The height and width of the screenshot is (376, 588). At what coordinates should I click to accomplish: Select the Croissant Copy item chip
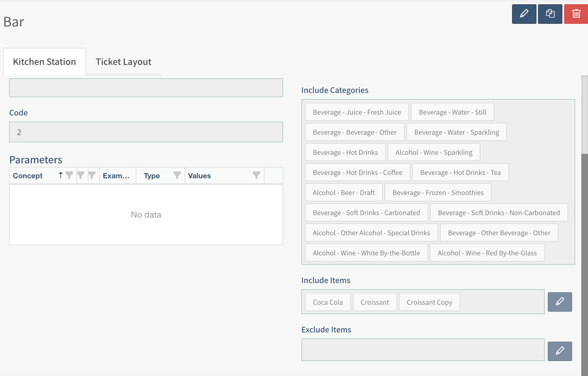pyautogui.click(x=429, y=302)
